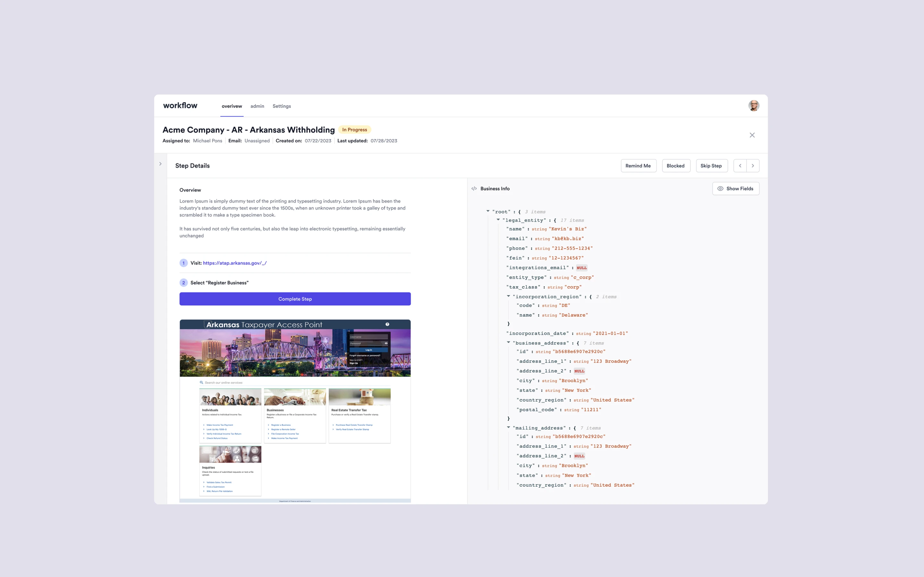Click the code icon beside Business Info
Viewport: 924px width, 577px height.
click(x=474, y=188)
